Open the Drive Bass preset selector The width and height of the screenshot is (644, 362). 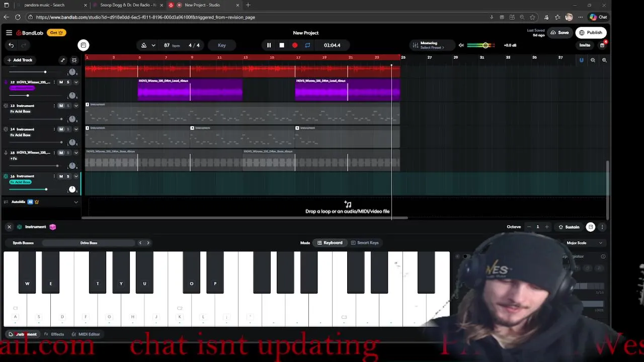click(89, 243)
